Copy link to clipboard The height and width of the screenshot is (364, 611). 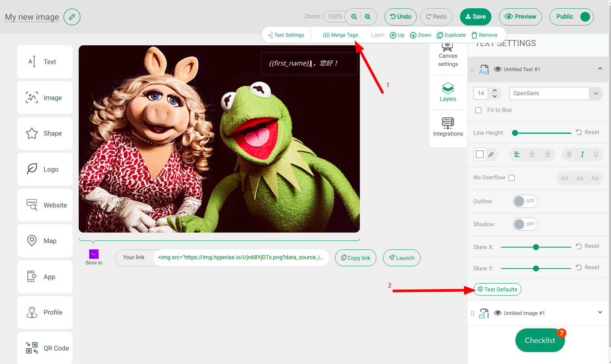pos(356,258)
